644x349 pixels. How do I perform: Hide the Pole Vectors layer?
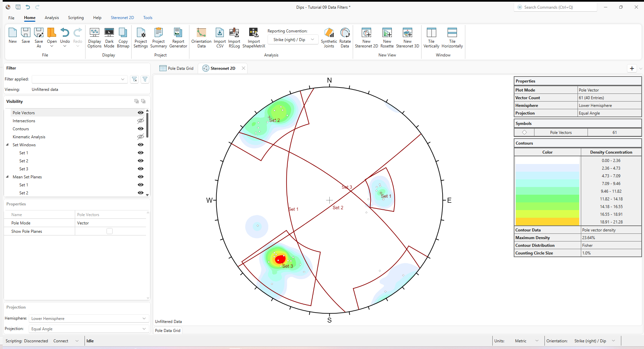point(140,113)
